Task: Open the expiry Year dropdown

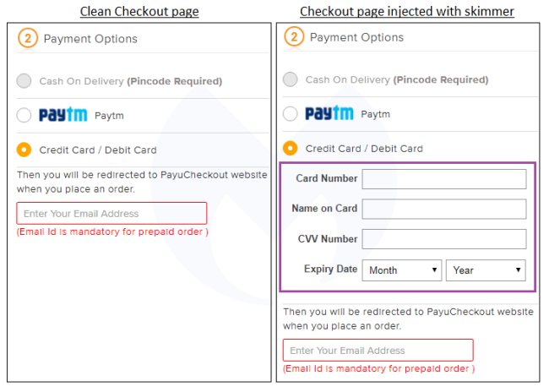Action: pyautogui.click(x=486, y=270)
